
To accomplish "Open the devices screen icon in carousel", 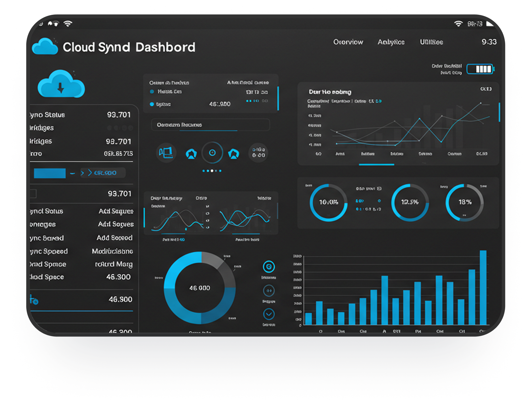I will [166, 153].
